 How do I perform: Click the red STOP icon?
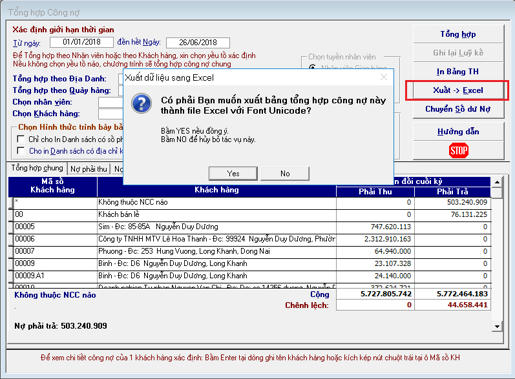pyautogui.click(x=459, y=151)
